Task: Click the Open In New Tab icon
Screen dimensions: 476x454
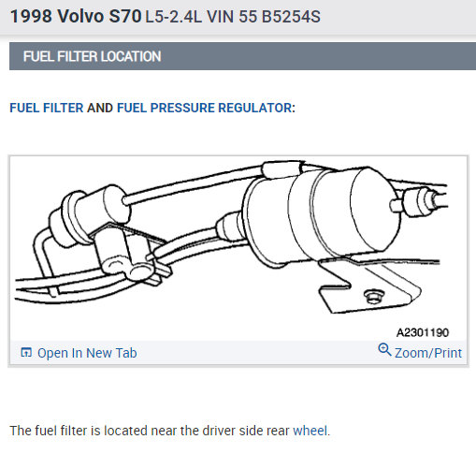Action: tap(26, 353)
